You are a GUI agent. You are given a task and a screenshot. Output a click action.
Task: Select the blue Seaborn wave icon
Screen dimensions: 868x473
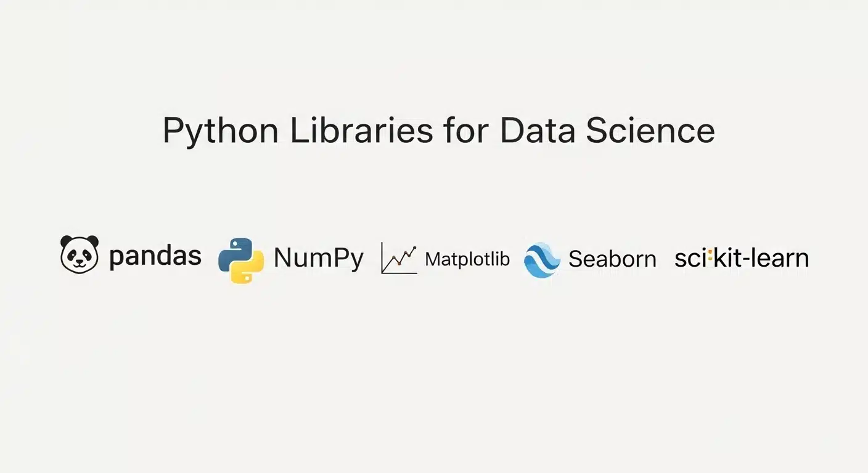pyautogui.click(x=542, y=259)
